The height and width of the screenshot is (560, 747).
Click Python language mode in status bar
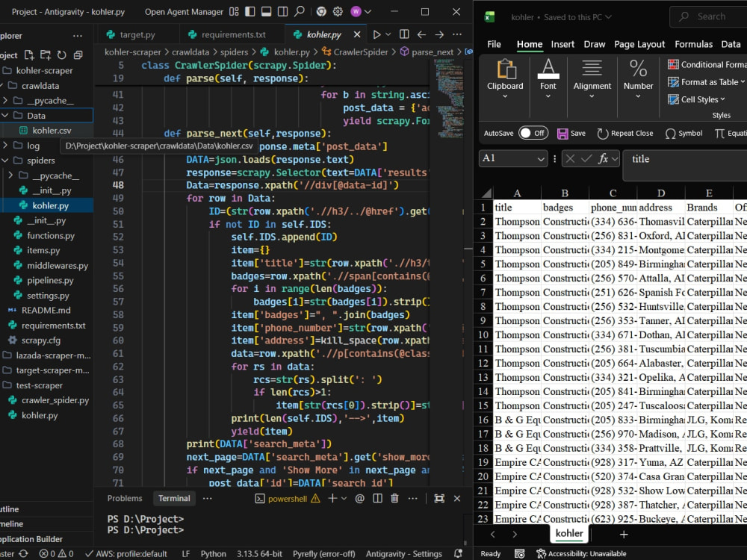click(x=213, y=554)
